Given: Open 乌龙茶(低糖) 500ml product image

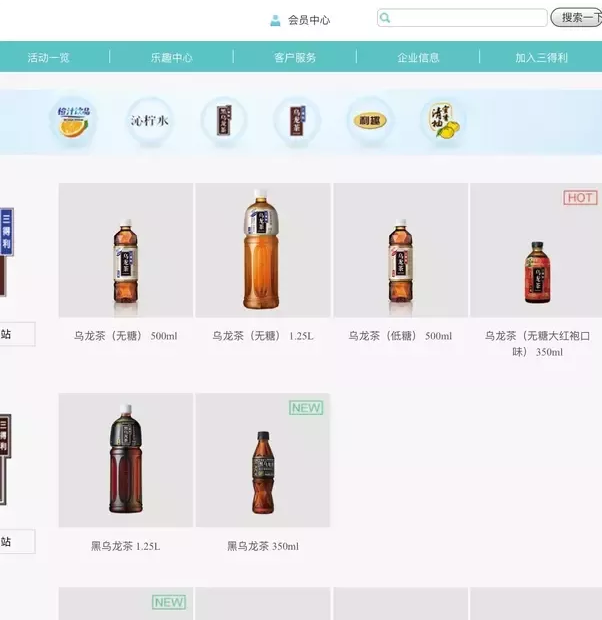Looking at the screenshot, I should pyautogui.click(x=401, y=250).
